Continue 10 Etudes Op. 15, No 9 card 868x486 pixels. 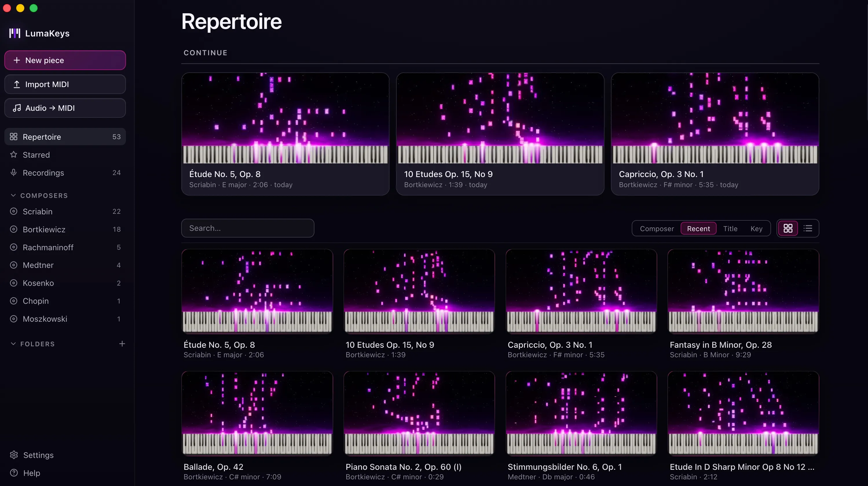coord(500,134)
